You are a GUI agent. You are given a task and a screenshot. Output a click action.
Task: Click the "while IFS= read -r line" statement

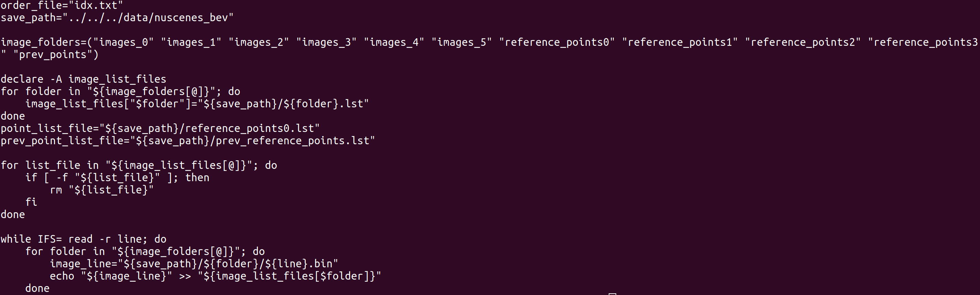point(83,239)
